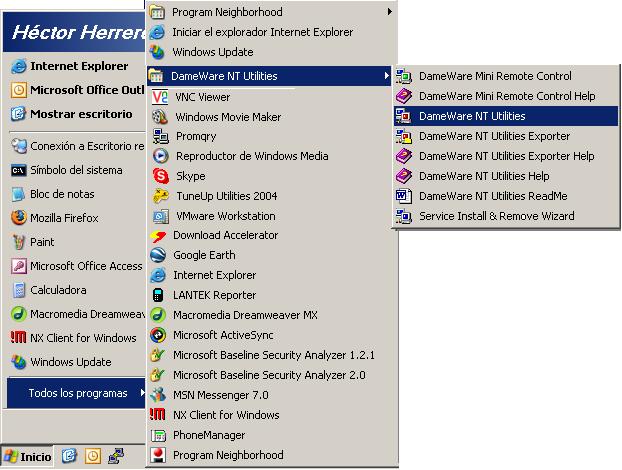Click the Paint icon in Start menu
The image size is (622, 470).
tap(19, 242)
